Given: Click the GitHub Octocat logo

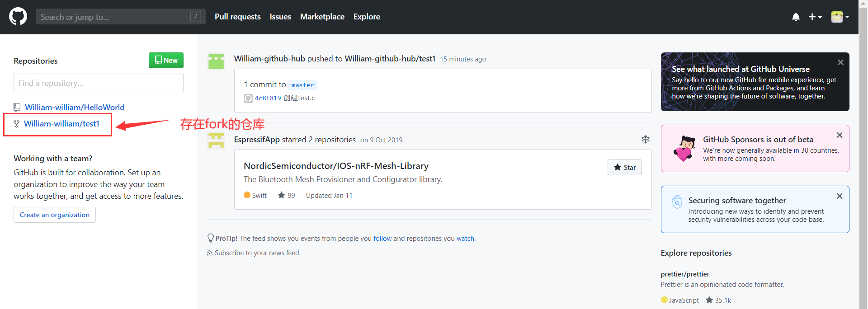Looking at the screenshot, I should click(18, 17).
